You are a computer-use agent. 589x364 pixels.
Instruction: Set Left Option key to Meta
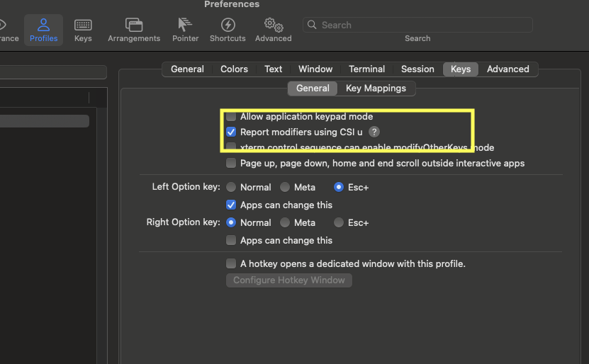point(285,187)
